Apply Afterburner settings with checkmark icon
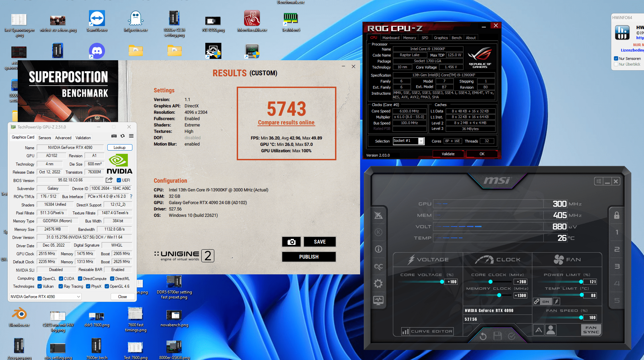Image resolution: width=644 pixels, height=360 pixels. [x=512, y=336]
